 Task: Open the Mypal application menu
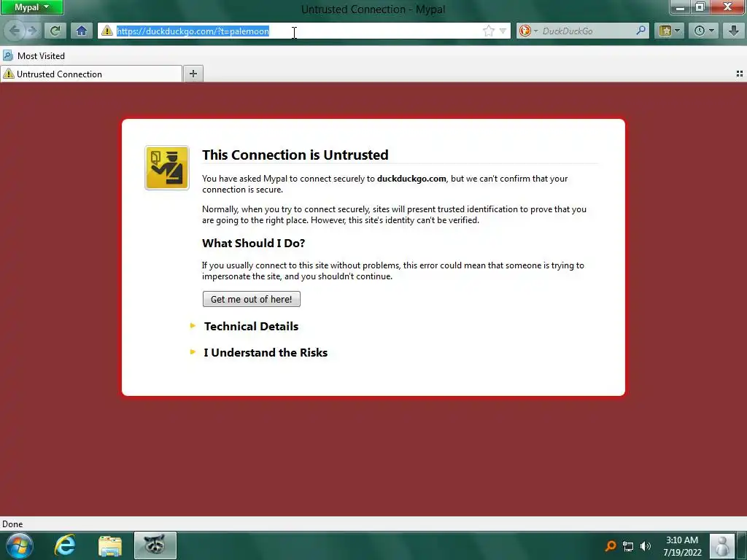pyautogui.click(x=31, y=7)
